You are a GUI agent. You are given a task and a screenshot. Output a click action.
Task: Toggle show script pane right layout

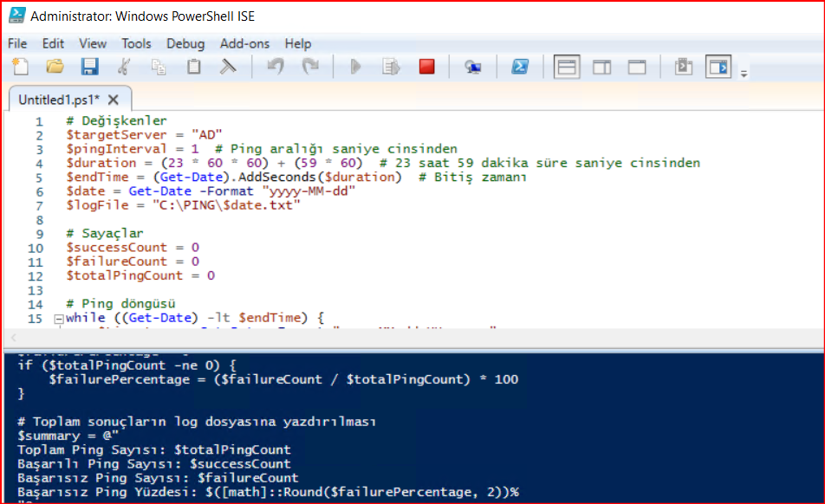(x=601, y=67)
